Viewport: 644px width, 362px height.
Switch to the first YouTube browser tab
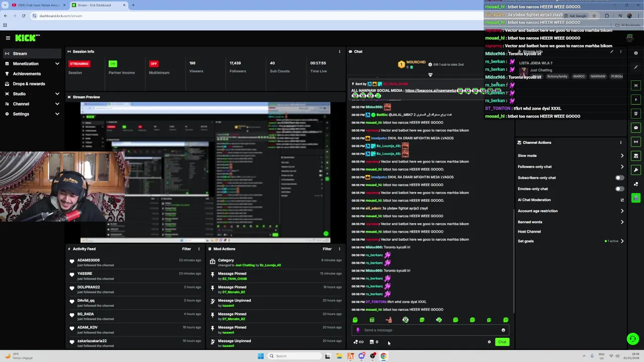coord(38,5)
